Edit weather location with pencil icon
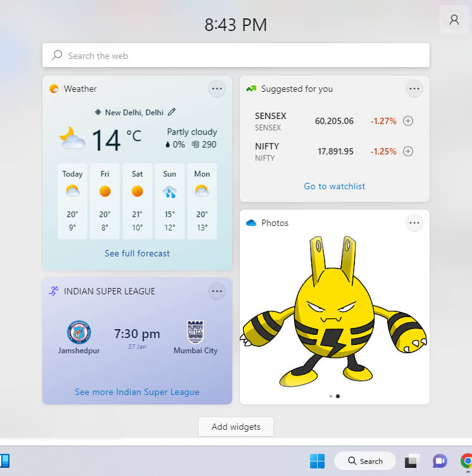The height and width of the screenshot is (476, 472). (x=171, y=112)
